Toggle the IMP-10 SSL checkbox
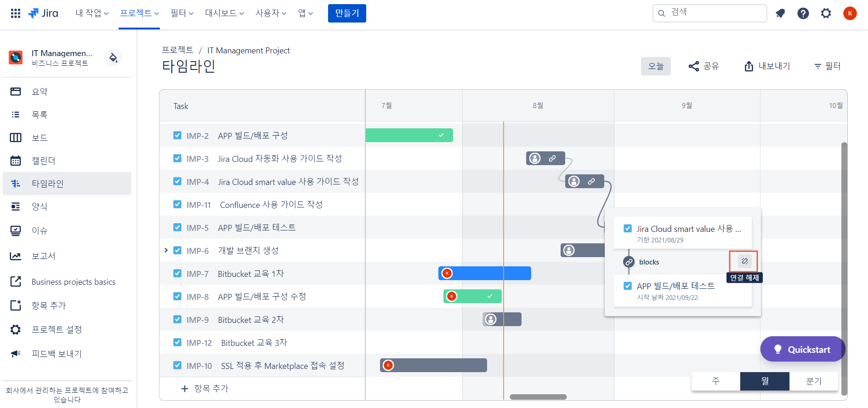The width and height of the screenshot is (868, 408). click(x=177, y=365)
